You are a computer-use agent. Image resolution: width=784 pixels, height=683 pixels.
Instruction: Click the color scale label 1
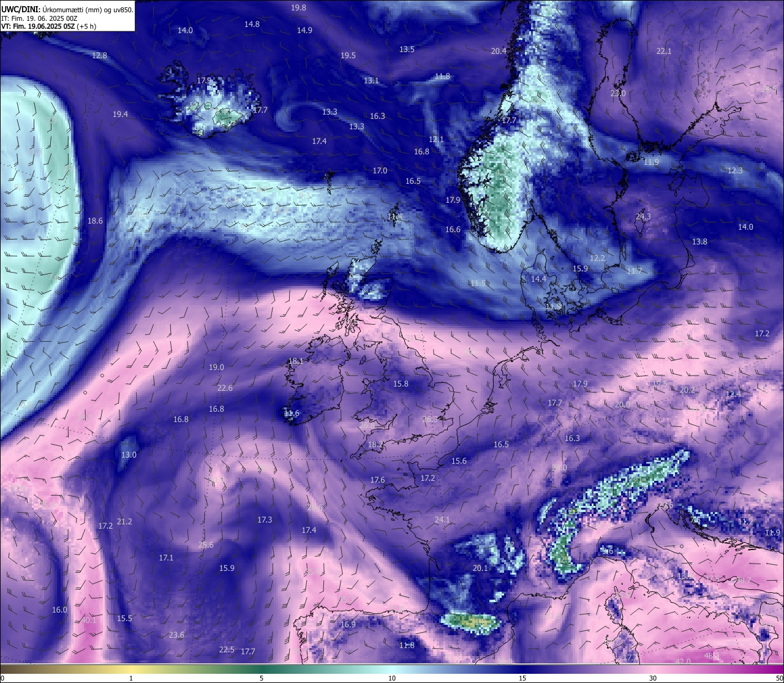point(131,678)
